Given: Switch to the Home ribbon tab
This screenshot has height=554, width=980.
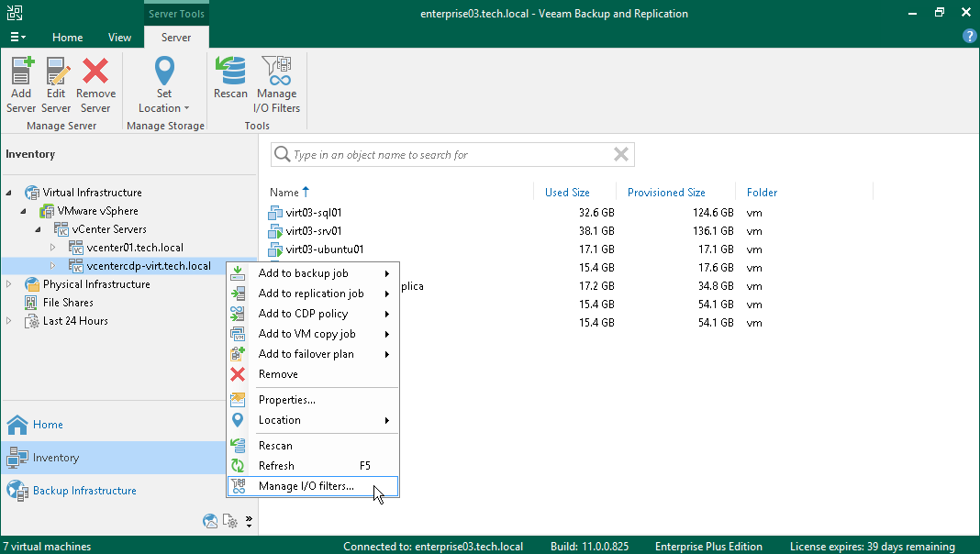Looking at the screenshot, I should tap(67, 38).
